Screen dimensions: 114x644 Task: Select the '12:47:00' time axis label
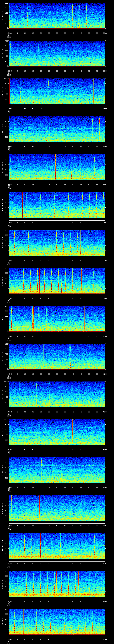pos(9,639)
